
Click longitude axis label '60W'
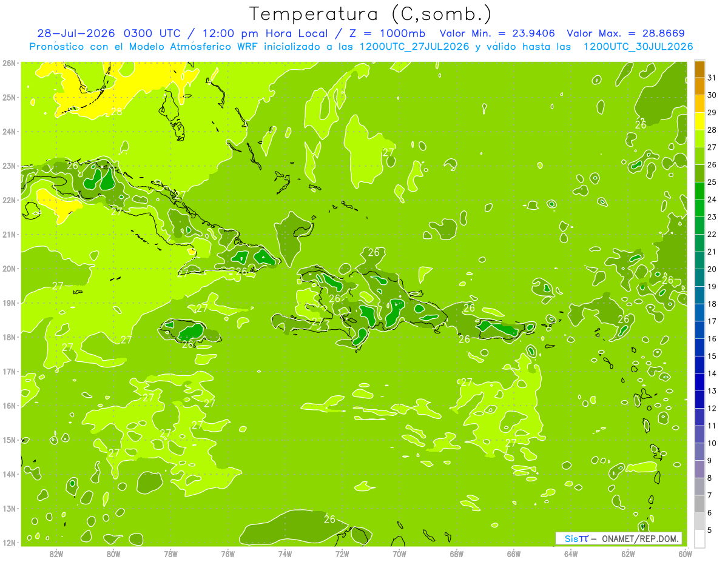[x=686, y=554]
